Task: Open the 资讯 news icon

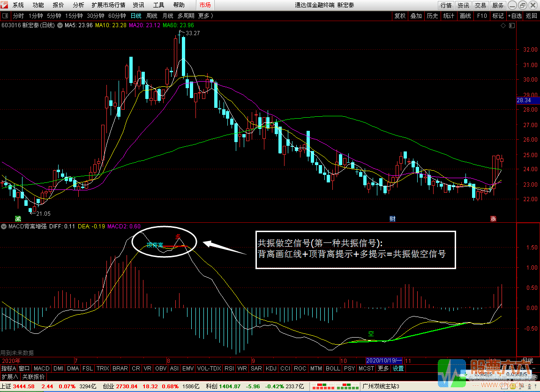Action: point(463,5)
